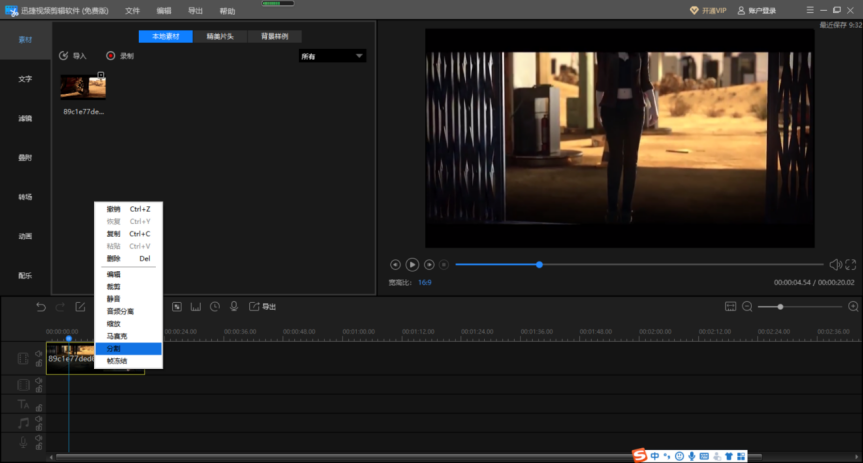Click the 16:9 aspect ratio link
The image size is (863, 463).
coord(424,282)
